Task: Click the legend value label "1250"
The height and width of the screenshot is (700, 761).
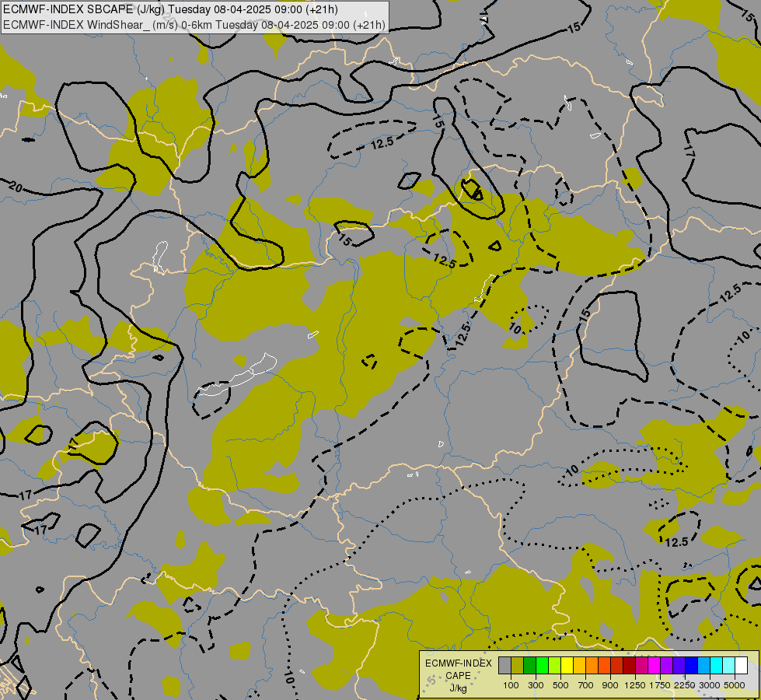Action: 635,685
